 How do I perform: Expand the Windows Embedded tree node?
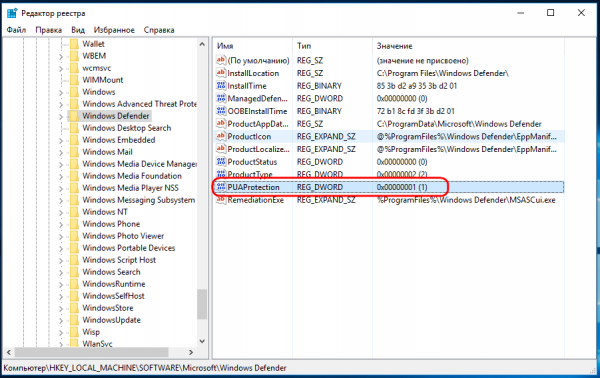tap(61, 140)
